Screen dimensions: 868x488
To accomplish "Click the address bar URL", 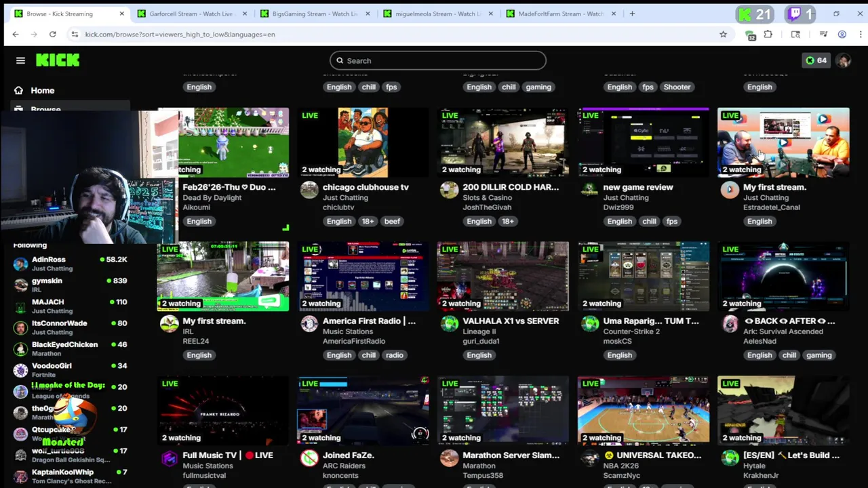I will tap(180, 34).
